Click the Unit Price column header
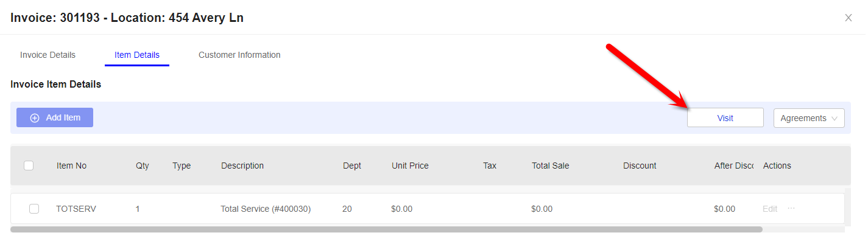 [x=410, y=166]
